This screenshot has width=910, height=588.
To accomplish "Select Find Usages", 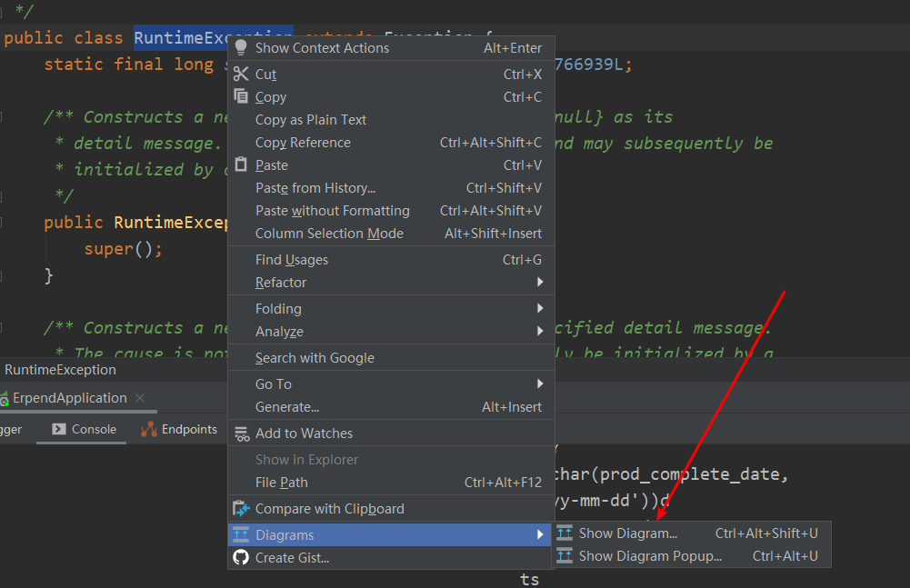I will [391, 259].
